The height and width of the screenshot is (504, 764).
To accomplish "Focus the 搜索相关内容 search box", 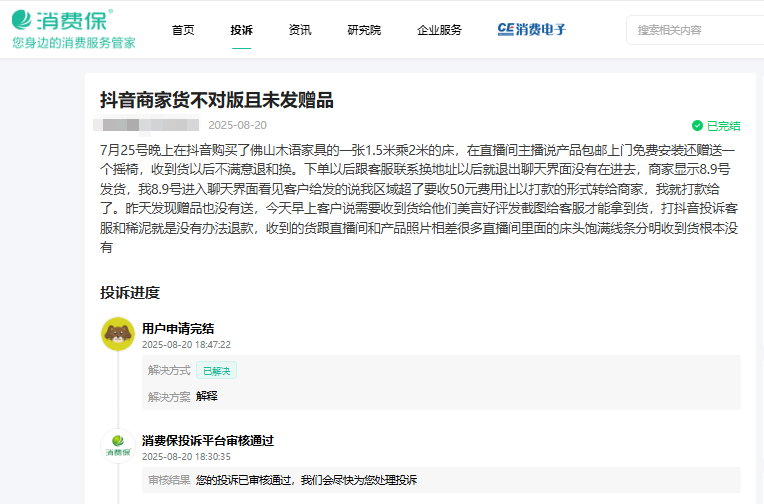I will (695, 30).
